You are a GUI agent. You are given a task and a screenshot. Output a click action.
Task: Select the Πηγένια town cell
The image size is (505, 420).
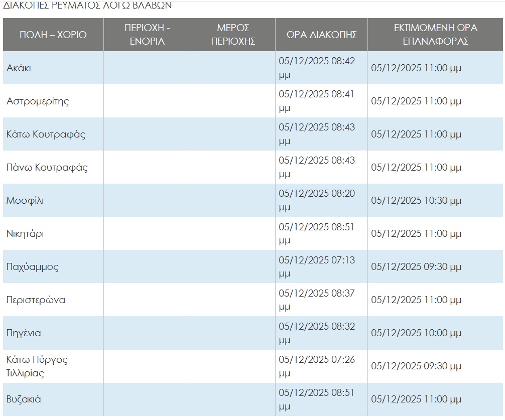24,333
